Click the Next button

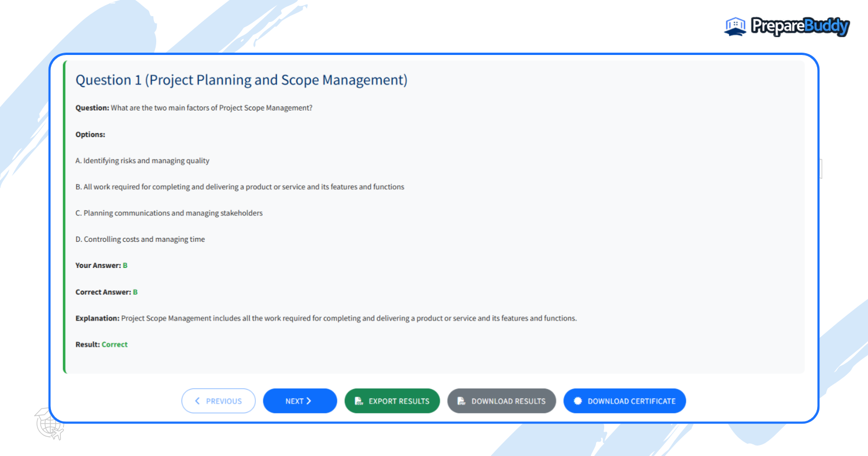(300, 400)
